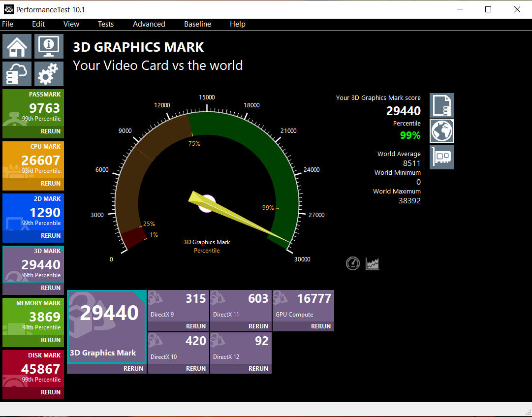Viewport: 532px width, 417px height.
Task: Rerun the GPU Compute test
Action: click(320, 326)
